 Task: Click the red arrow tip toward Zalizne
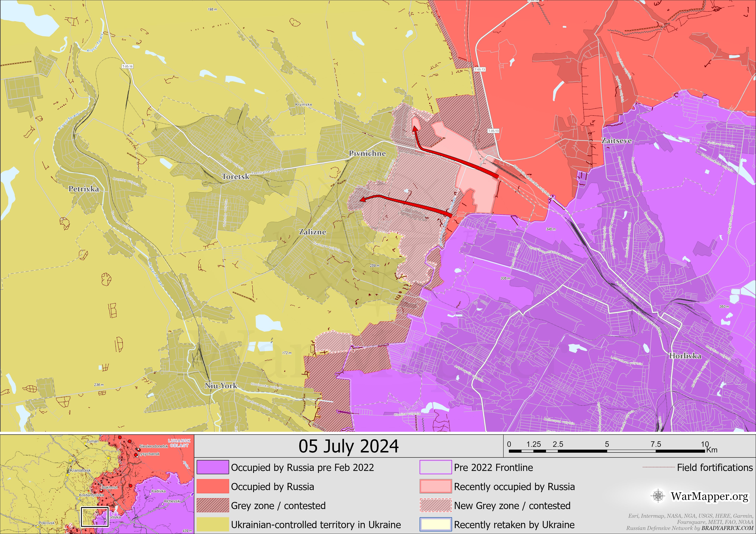point(363,199)
